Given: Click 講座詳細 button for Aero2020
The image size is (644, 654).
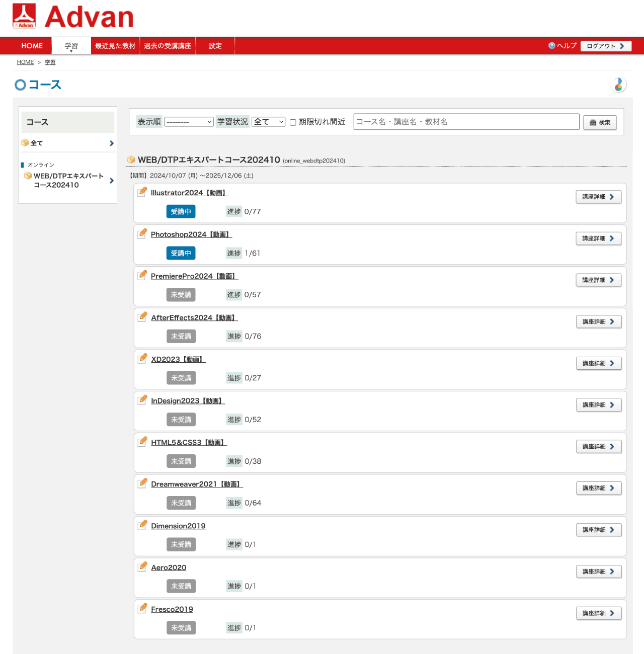Looking at the screenshot, I should (x=599, y=571).
